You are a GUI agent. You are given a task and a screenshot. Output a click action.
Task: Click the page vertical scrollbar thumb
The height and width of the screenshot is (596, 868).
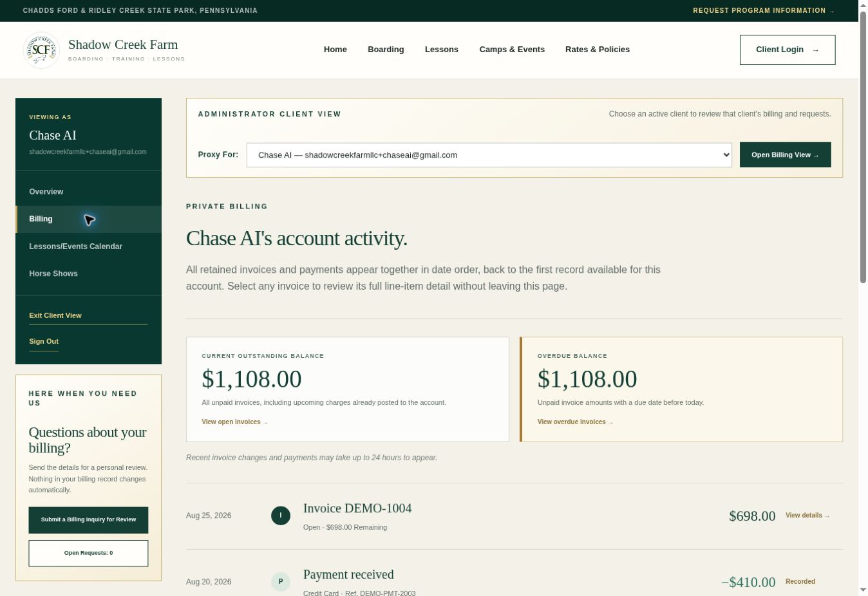[x=863, y=146]
